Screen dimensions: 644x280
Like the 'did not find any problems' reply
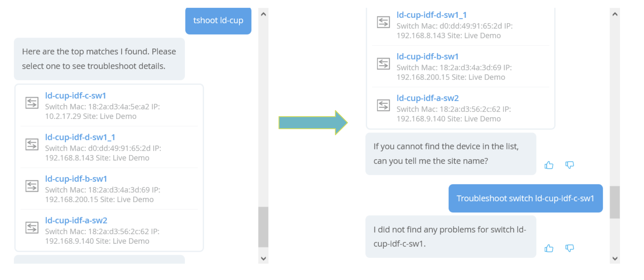[548, 248]
